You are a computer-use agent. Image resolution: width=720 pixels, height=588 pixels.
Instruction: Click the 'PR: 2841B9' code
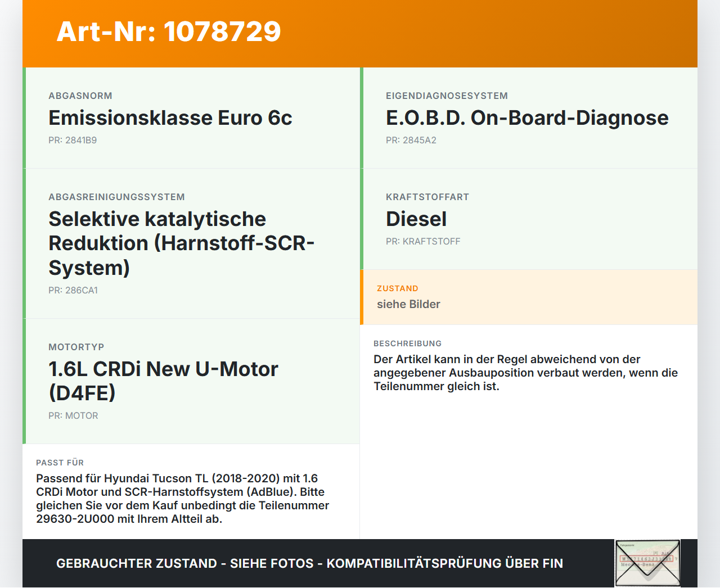coord(73,141)
